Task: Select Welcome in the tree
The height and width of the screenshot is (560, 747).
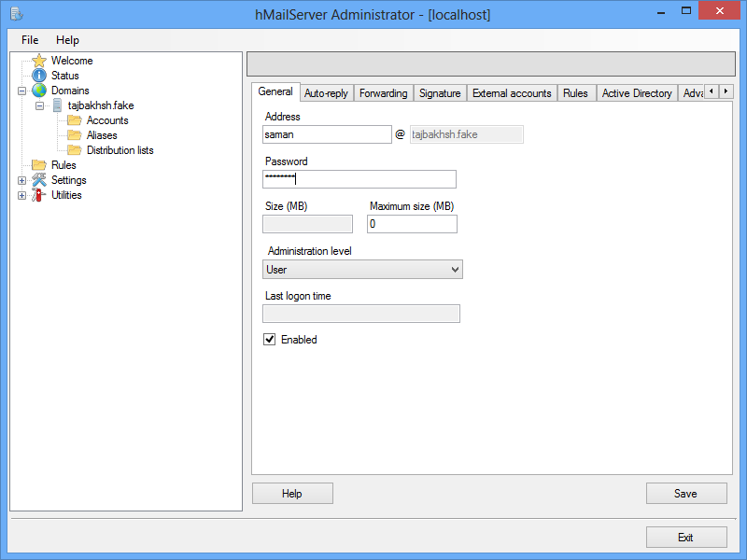Action: [72, 61]
